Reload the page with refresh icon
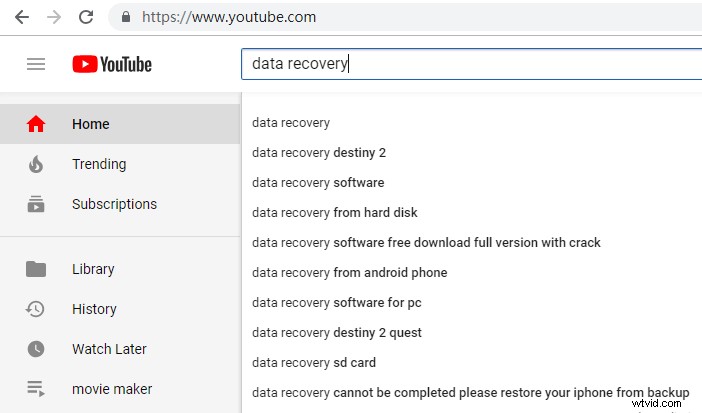The height and width of the screenshot is (413, 702). (86, 17)
